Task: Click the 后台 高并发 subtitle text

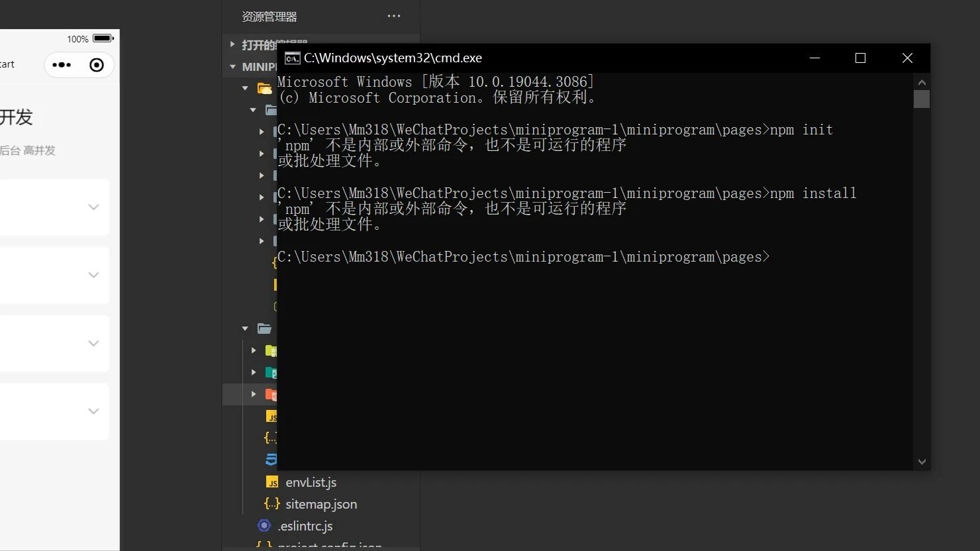Action: point(27,150)
